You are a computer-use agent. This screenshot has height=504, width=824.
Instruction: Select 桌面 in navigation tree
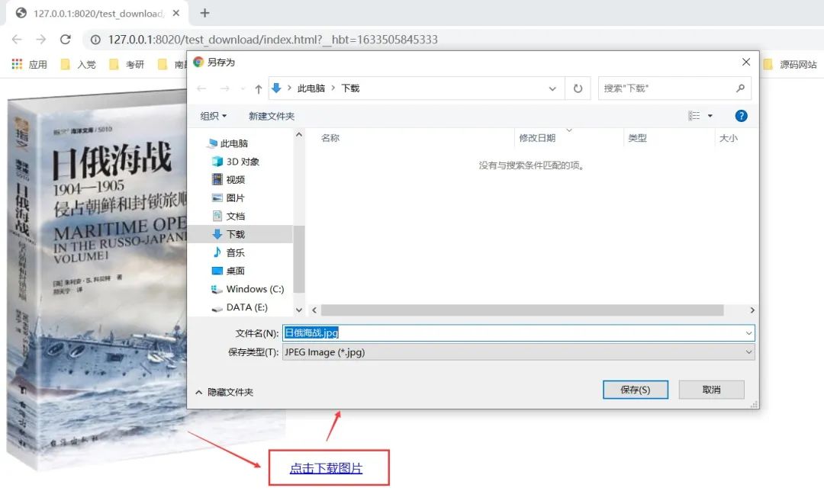tap(229, 271)
